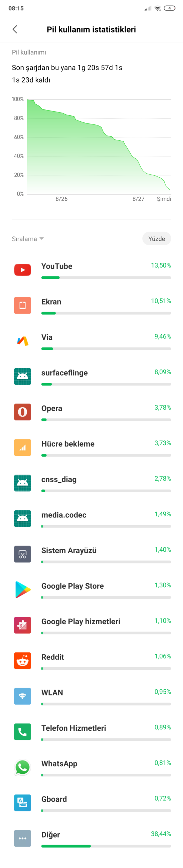The width and height of the screenshot is (183, 868).
Task: Open Telefon Hizmetleri battery details
Action: point(92,732)
